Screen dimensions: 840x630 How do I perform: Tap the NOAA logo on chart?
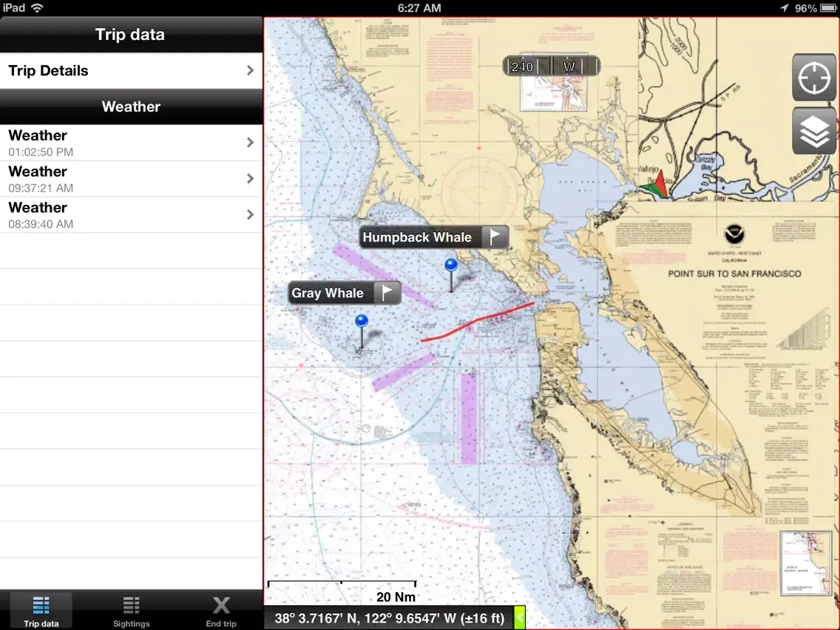click(x=734, y=234)
